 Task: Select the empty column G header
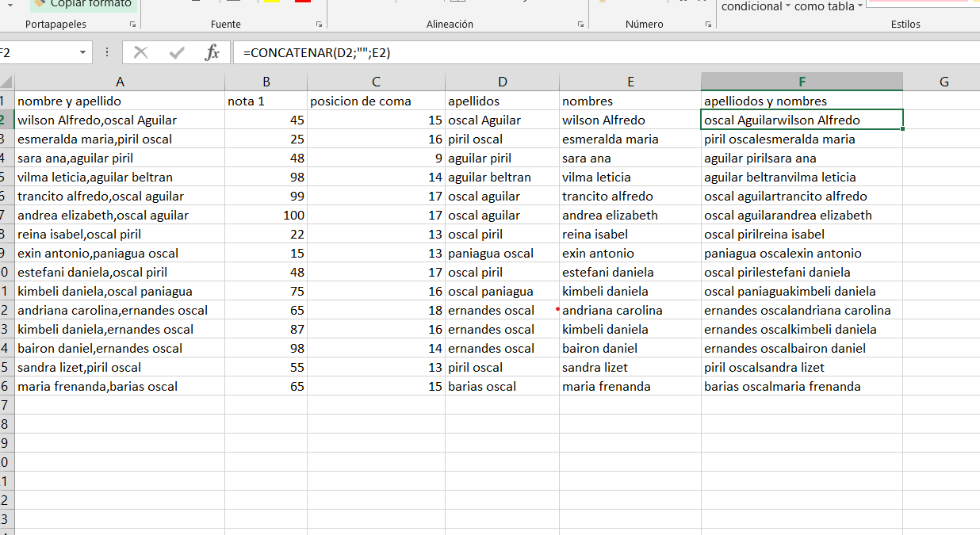point(944,82)
